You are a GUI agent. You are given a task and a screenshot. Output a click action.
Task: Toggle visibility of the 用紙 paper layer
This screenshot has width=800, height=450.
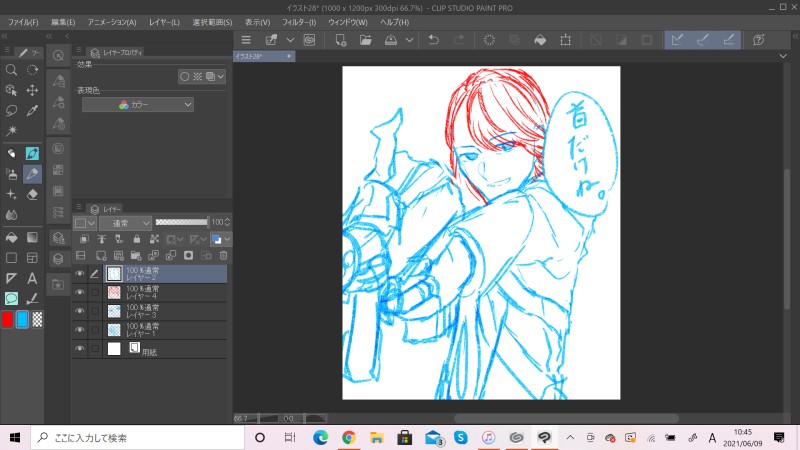point(79,349)
